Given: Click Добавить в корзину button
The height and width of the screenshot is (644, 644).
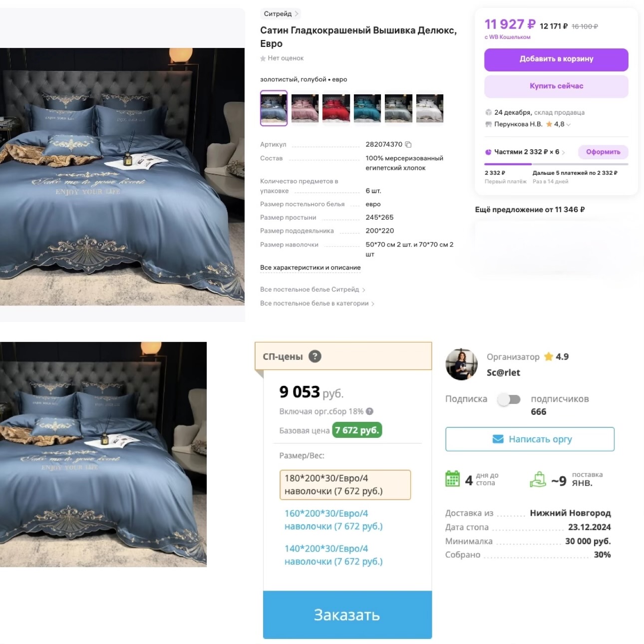Looking at the screenshot, I should pyautogui.click(x=556, y=59).
